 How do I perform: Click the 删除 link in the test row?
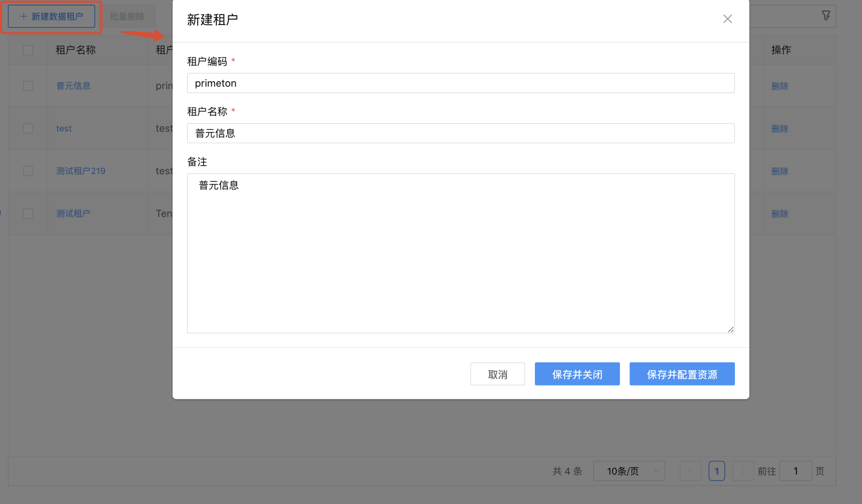click(x=780, y=129)
